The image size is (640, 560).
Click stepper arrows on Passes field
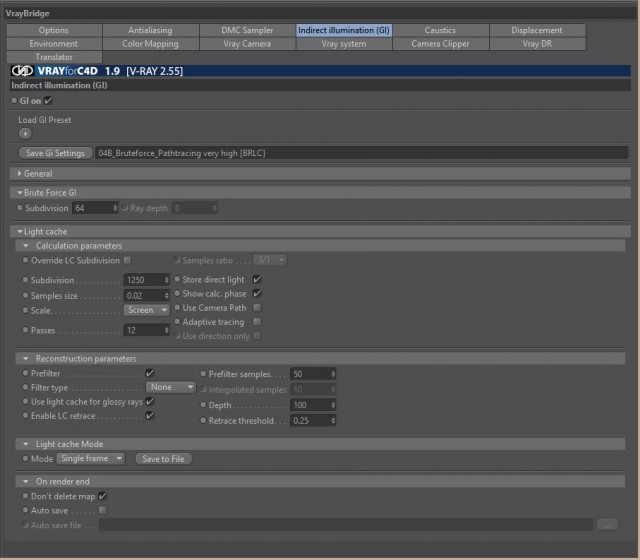[x=167, y=330]
